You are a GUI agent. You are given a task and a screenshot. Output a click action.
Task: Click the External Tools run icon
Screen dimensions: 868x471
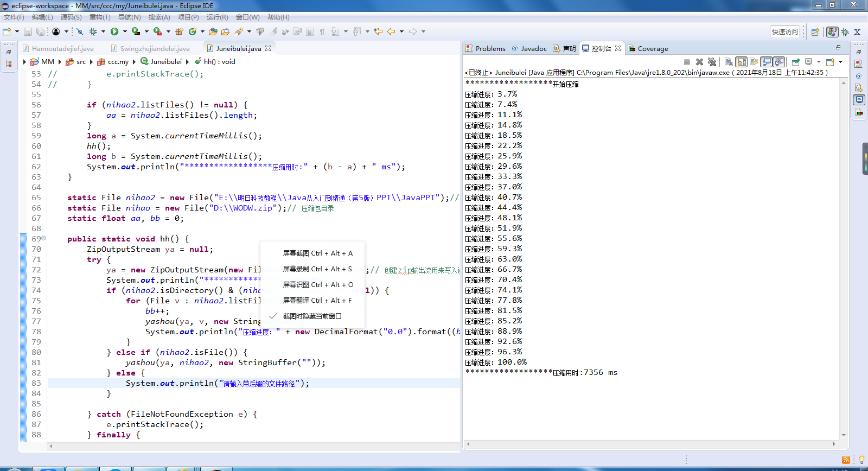[x=157, y=31]
